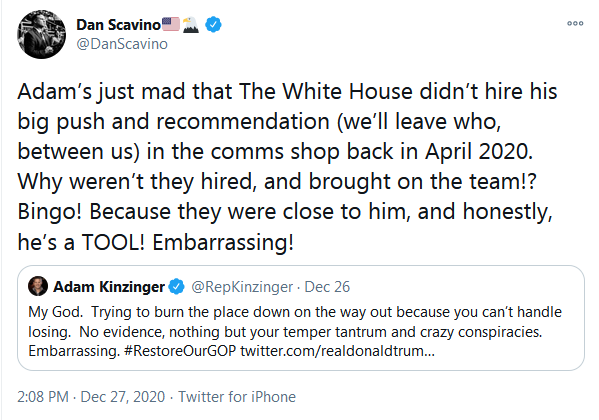Click the main tweet text about Adam
599x420 pixels.
[x=287, y=167]
